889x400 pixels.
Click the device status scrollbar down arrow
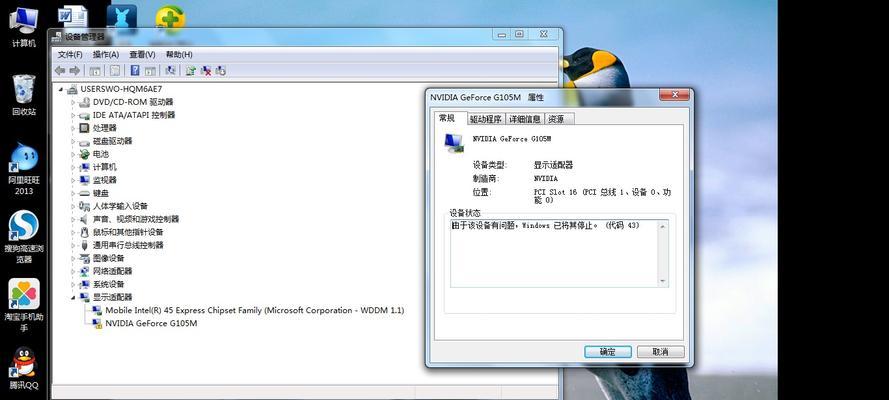pyautogui.click(x=663, y=282)
